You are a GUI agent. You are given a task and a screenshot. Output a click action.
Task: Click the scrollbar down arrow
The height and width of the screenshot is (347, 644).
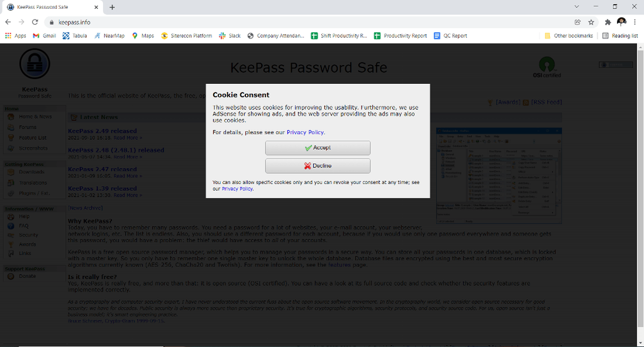640,343
